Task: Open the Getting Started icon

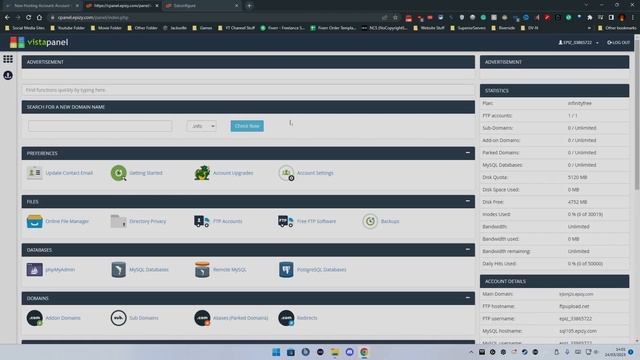Action: coord(118,173)
